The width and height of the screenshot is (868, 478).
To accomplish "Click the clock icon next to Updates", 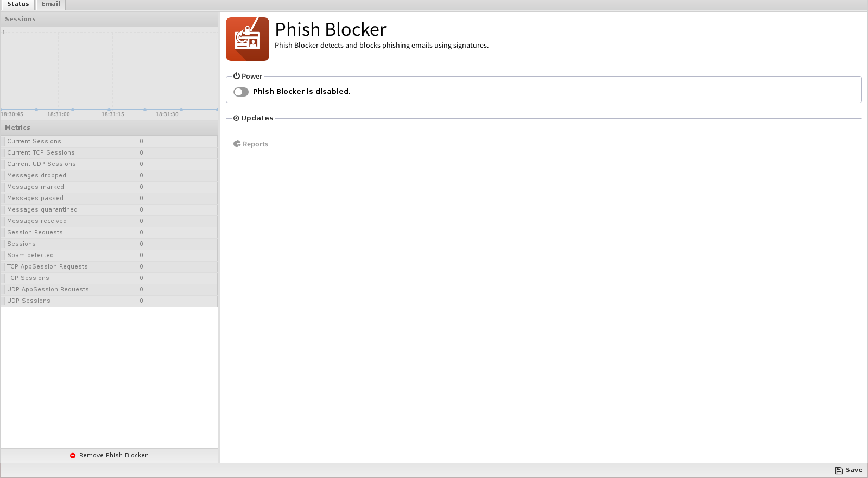I will click(236, 118).
